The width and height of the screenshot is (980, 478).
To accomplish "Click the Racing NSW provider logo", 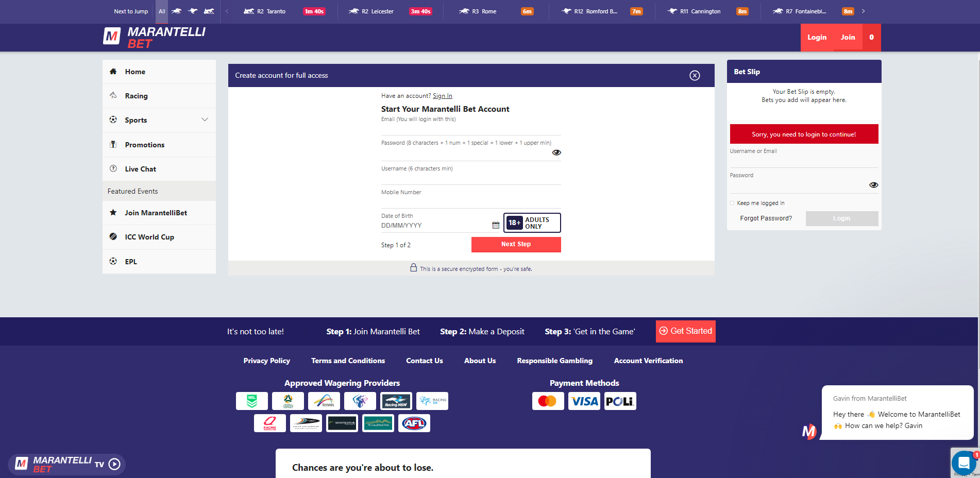I will point(396,401).
